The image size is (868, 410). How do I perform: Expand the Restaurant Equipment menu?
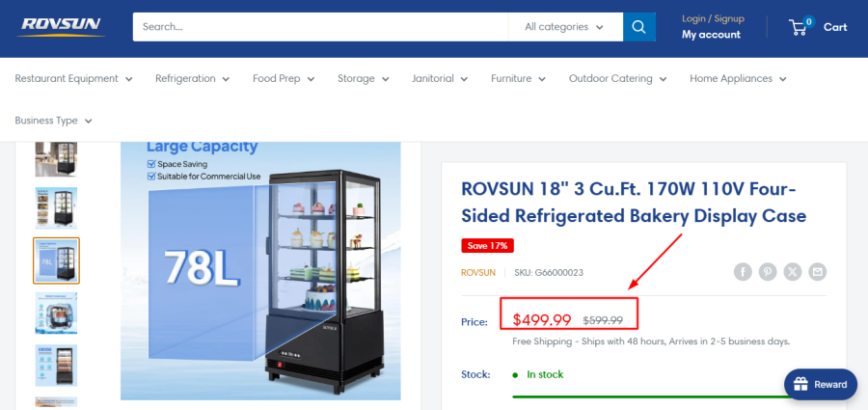click(73, 79)
